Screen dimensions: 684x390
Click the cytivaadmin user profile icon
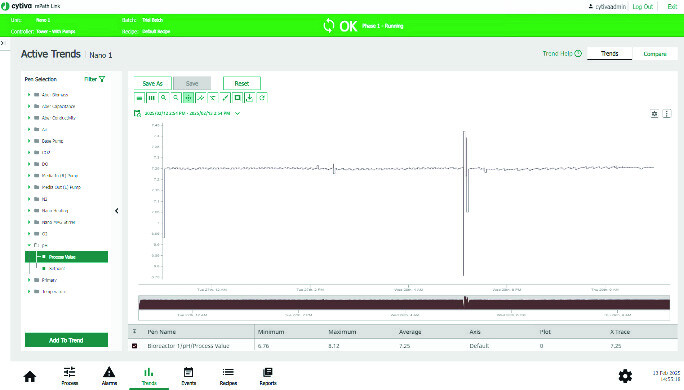[591, 7]
